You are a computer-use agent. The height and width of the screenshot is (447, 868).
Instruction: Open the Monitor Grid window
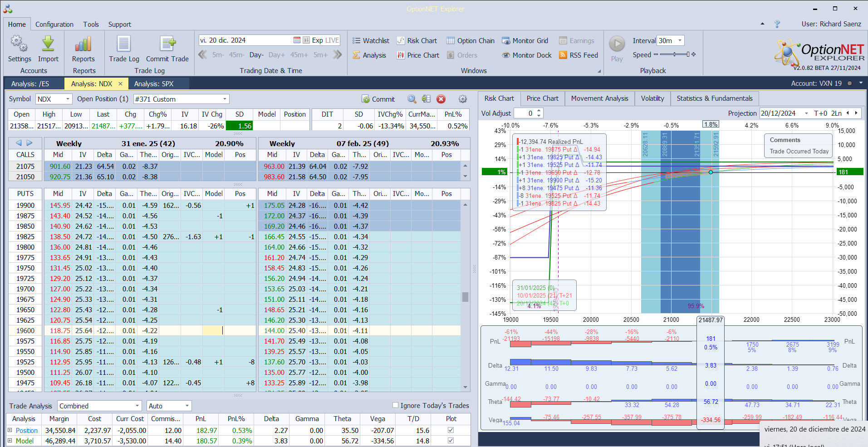(525, 40)
